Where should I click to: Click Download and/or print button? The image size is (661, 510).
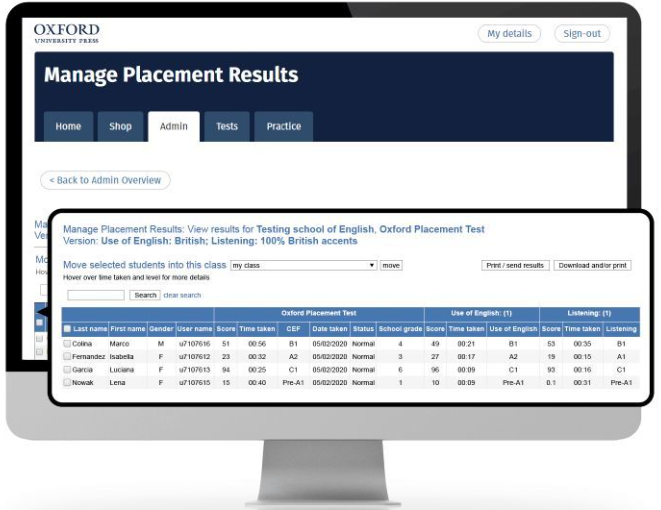592,266
